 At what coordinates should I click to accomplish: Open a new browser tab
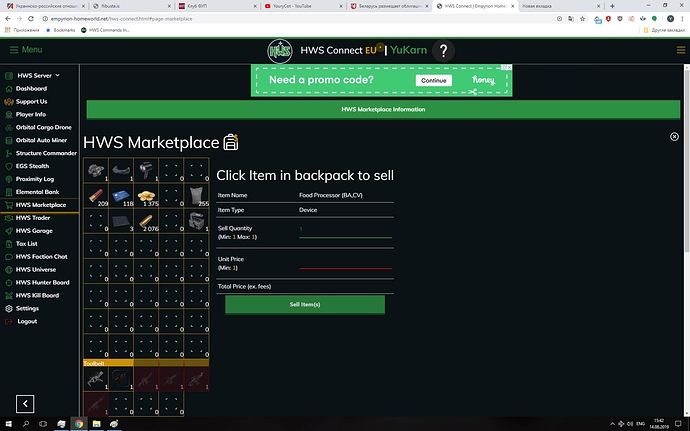click(612, 6)
